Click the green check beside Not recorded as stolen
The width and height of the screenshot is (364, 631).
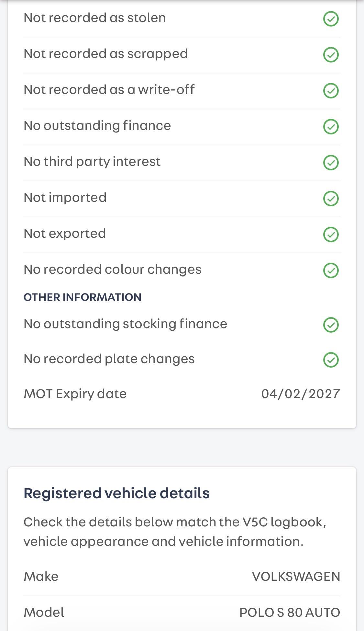[x=331, y=19]
